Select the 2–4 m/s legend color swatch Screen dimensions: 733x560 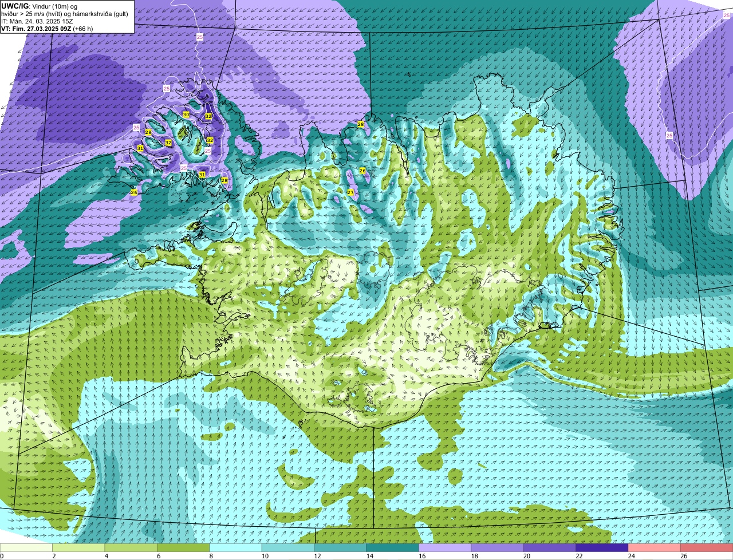coord(78,547)
